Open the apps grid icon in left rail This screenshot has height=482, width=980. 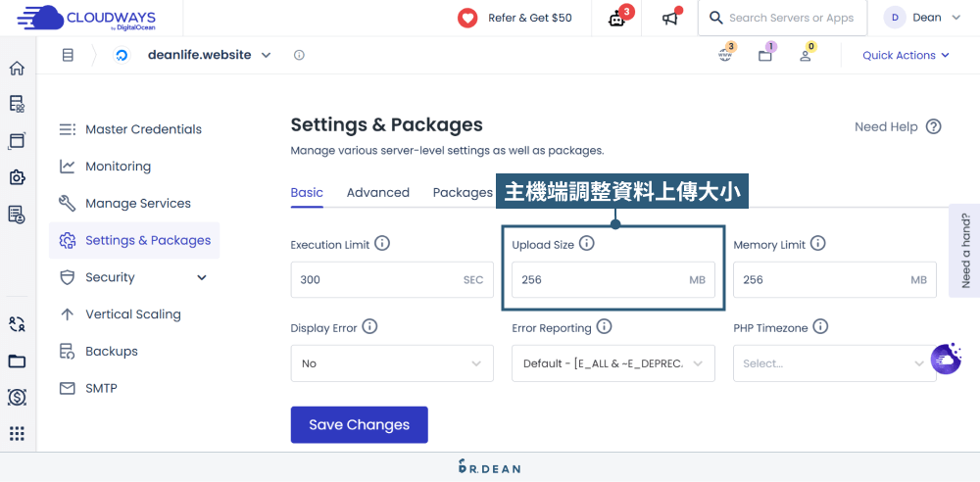17,433
